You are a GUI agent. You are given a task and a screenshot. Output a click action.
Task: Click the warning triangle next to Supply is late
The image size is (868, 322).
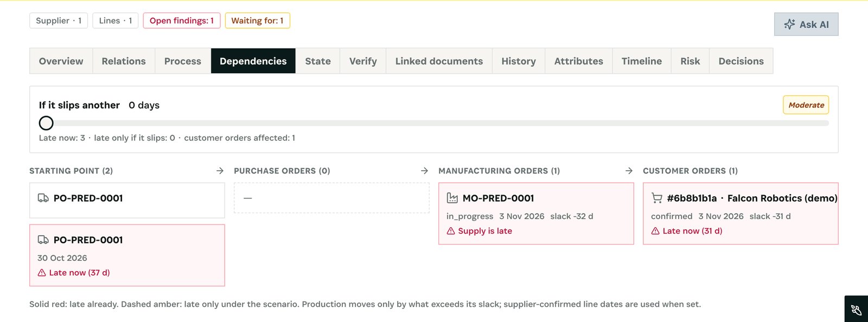point(451,231)
